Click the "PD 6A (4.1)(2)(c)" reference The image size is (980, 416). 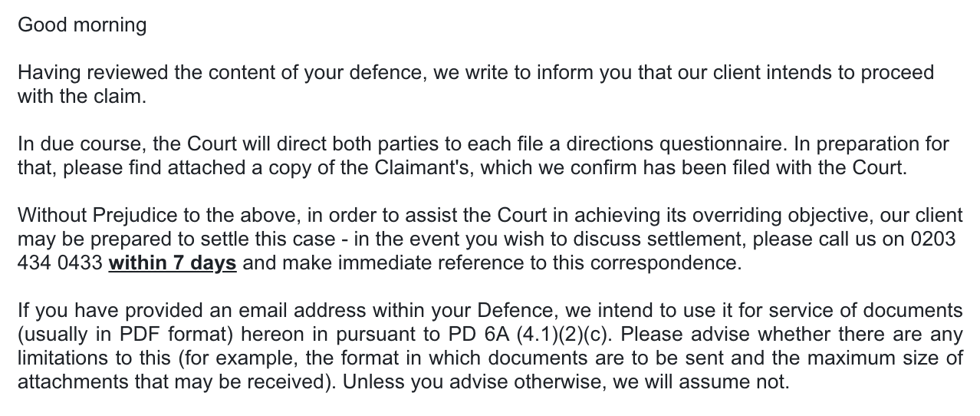[x=528, y=335]
